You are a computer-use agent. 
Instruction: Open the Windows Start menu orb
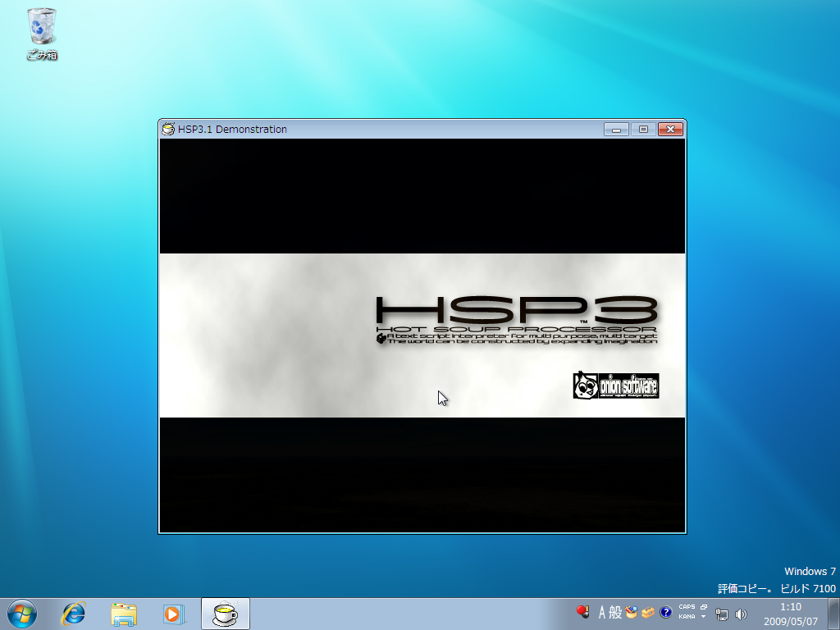click(22, 614)
